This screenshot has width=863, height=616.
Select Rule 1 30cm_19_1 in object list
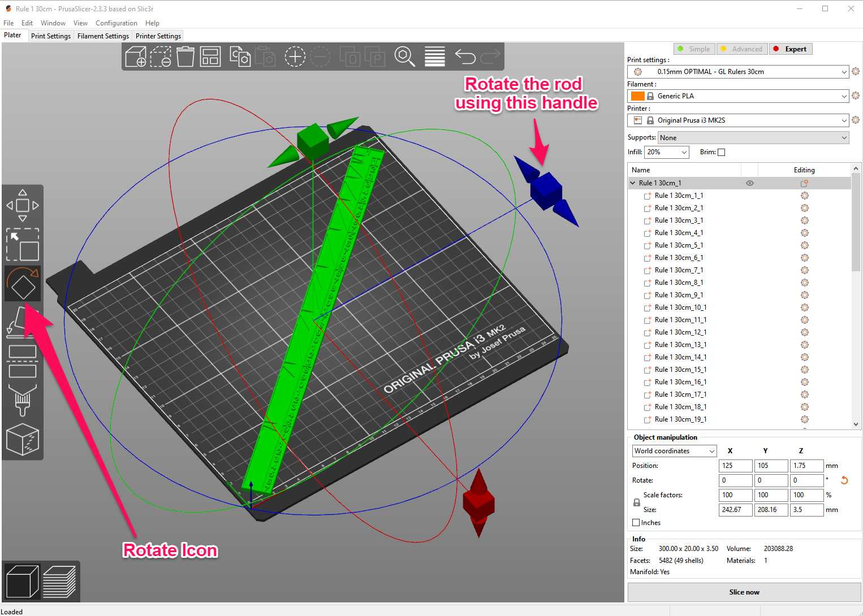point(681,419)
